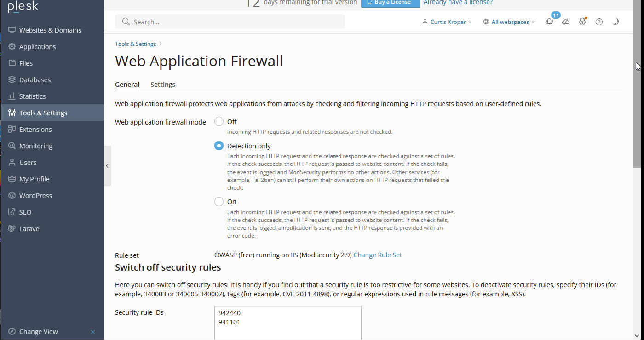The width and height of the screenshot is (644, 340).
Task: Go to Databases in the sidebar
Action: click(x=34, y=79)
